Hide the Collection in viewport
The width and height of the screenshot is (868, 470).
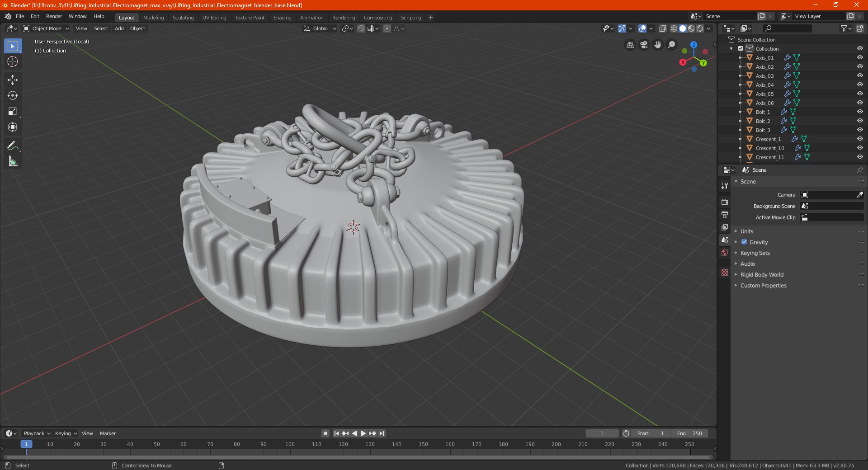tap(859, 48)
